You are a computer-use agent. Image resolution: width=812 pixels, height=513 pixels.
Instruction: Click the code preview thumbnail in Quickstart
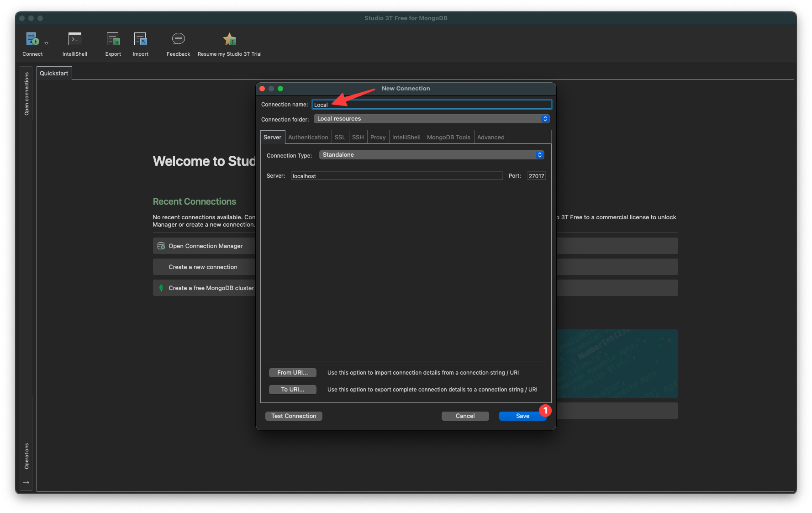coord(617,364)
